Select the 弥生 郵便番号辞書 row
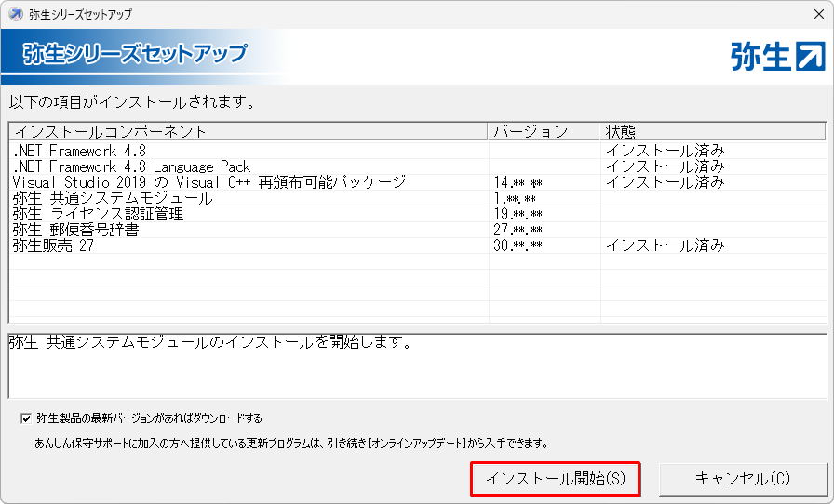Screen dimensions: 834x504 418,230
